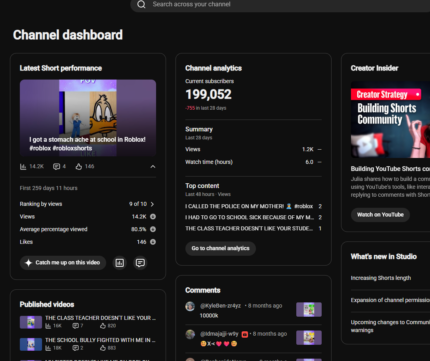This screenshot has height=361, width=430.
Task: Click thumbnail of THE SCHOOL BULLY published video
Action: (x=31, y=344)
